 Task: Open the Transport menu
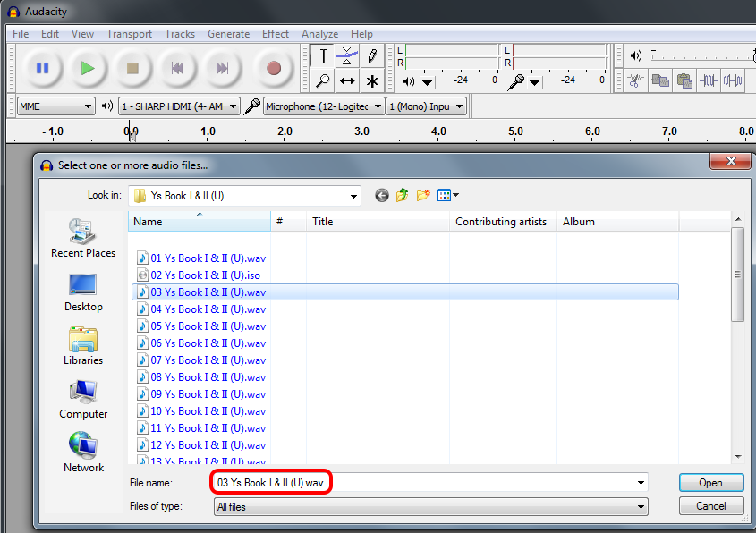click(129, 34)
